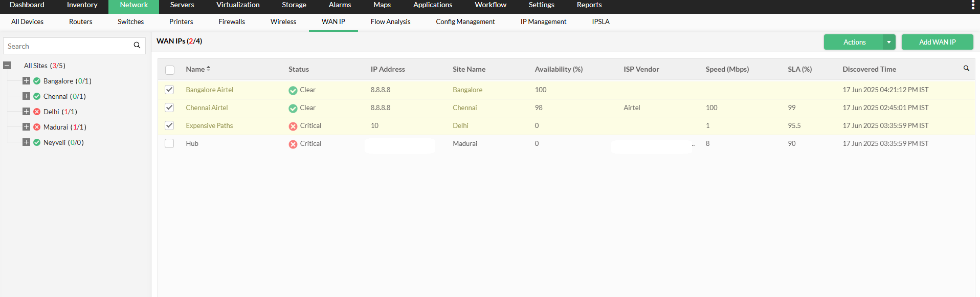Click Clear status icon for Bangalore Airtel
This screenshot has height=297, width=980.
pos(293,91)
